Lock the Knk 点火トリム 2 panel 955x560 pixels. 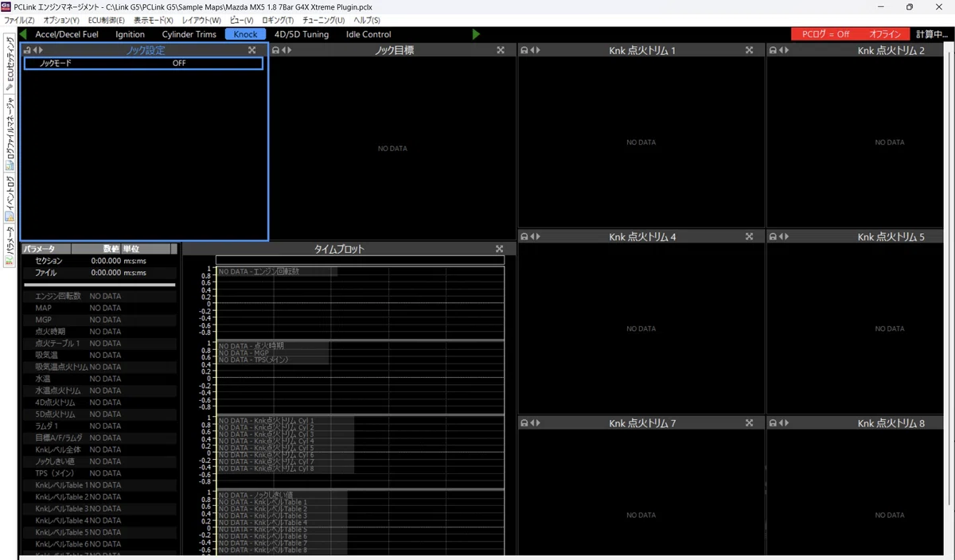coord(774,50)
